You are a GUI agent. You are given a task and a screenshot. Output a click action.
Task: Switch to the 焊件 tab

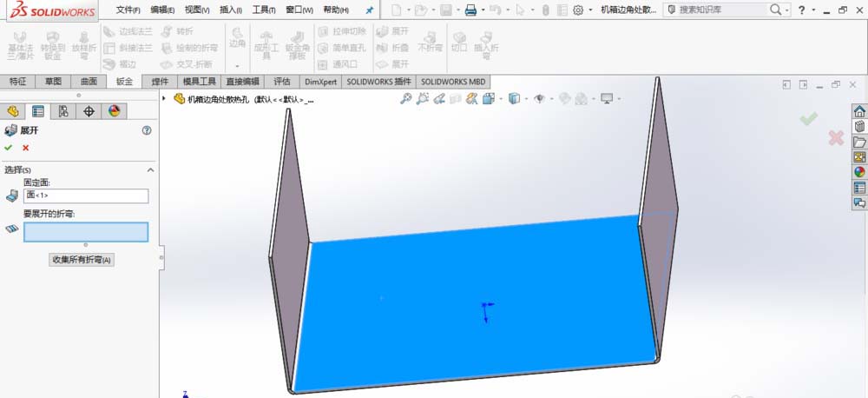[160, 82]
